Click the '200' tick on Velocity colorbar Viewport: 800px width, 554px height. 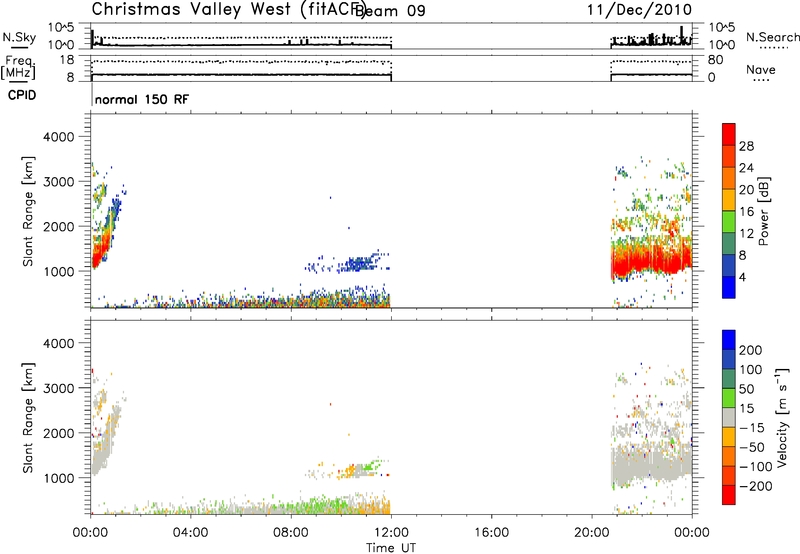pyautogui.click(x=751, y=350)
